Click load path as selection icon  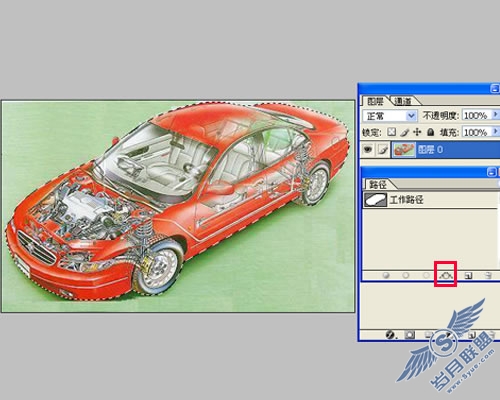[x=426, y=275]
